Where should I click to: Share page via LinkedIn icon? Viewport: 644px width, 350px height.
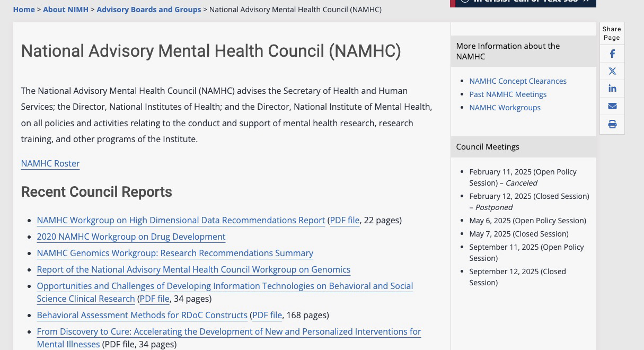click(x=612, y=89)
